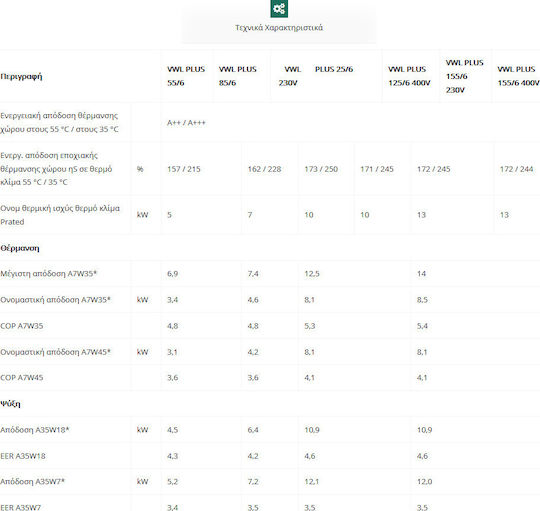Image resolution: width=540 pixels, height=511 pixels.
Task: Click value 7 in the Prated row
Action: [250, 215]
